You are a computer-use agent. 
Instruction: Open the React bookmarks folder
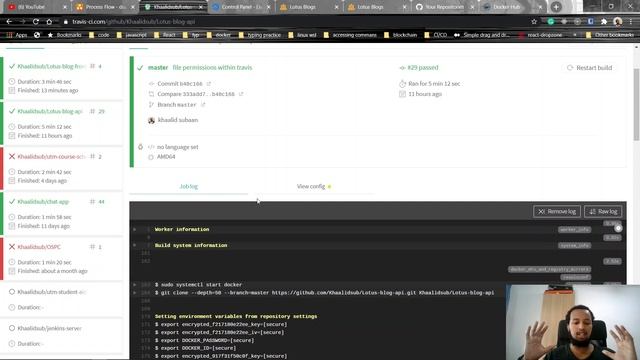(x=165, y=35)
